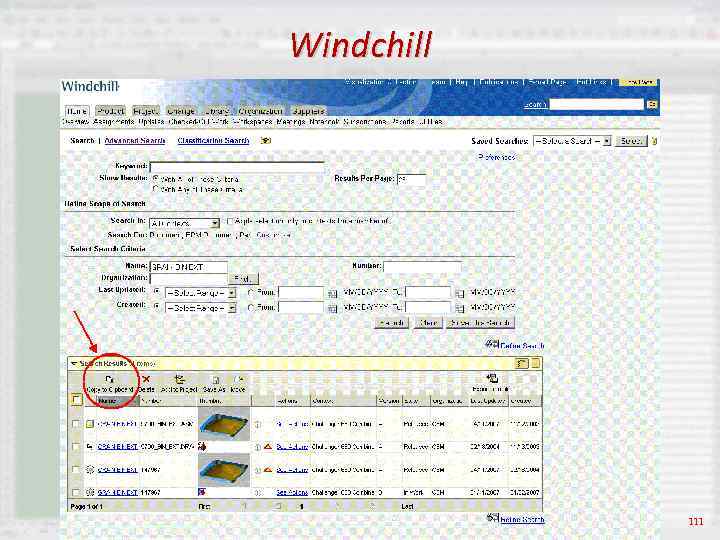Image resolution: width=720 pixels, height=540 pixels.
Task: Open the Search In dropdown
Action: point(184,224)
